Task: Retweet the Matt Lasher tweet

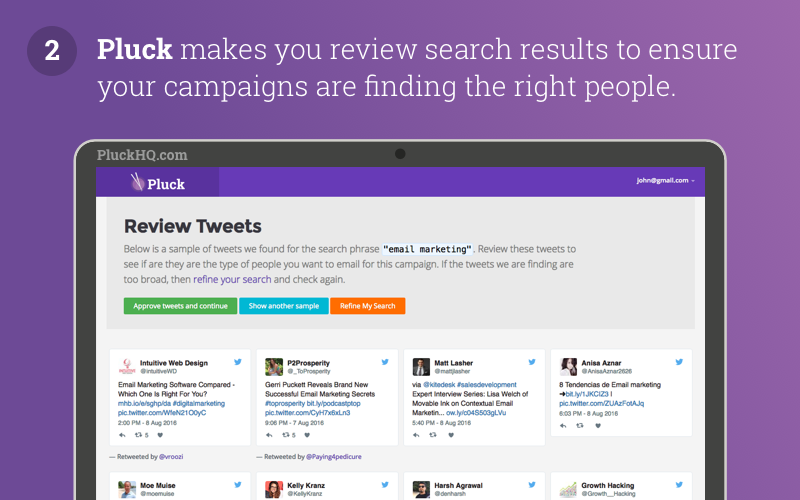Action: [x=433, y=435]
